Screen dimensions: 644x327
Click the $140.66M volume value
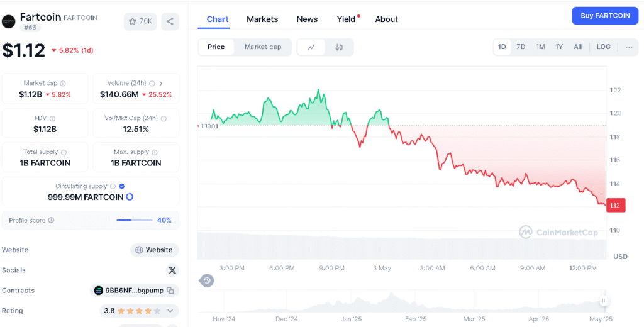pyautogui.click(x=119, y=94)
